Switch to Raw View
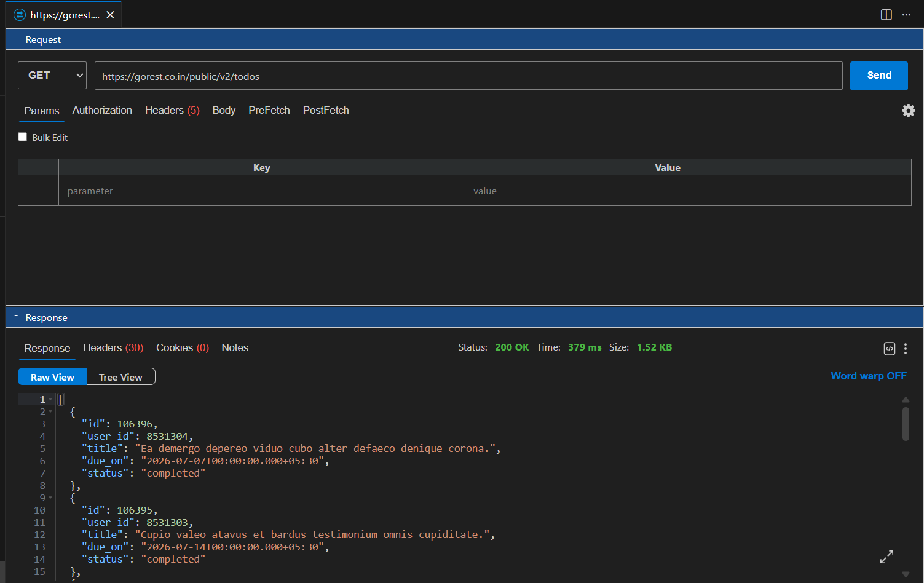 [x=52, y=377]
